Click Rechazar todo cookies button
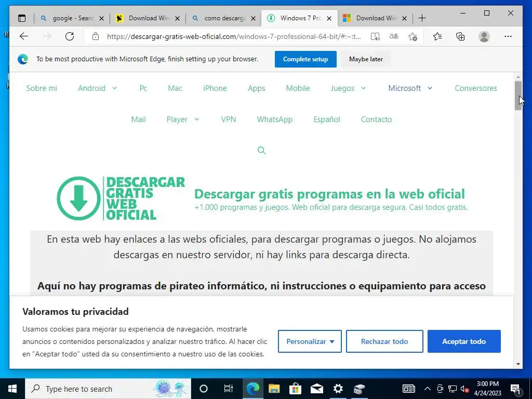Image resolution: width=532 pixels, height=399 pixels. [x=384, y=341]
